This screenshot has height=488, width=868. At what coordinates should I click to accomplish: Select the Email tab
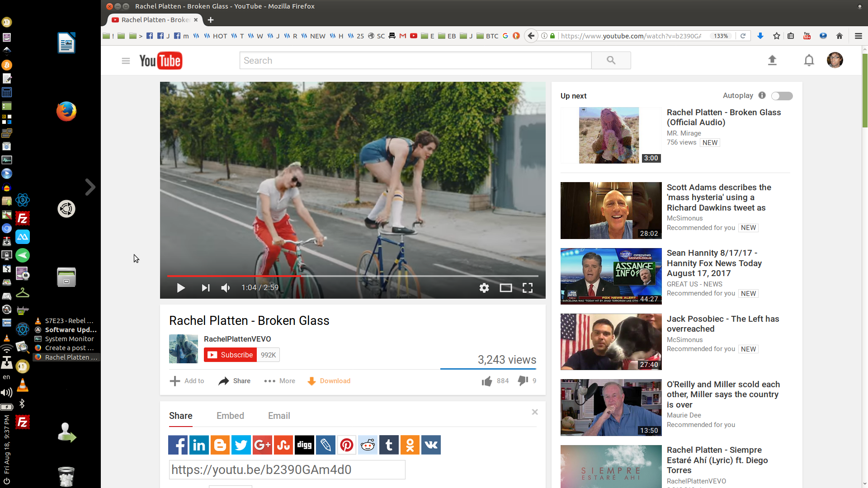tap(279, 416)
